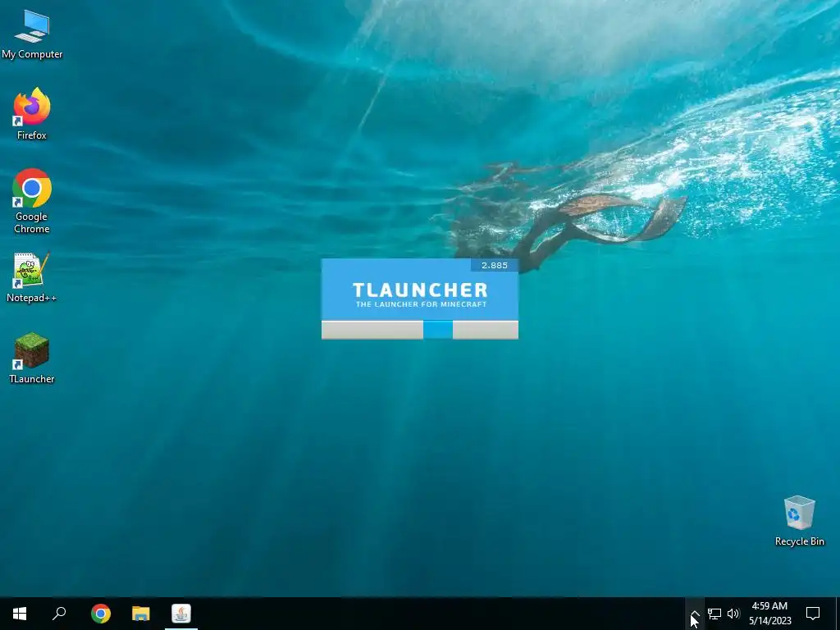Click the 2.885 version label

pos(495,265)
